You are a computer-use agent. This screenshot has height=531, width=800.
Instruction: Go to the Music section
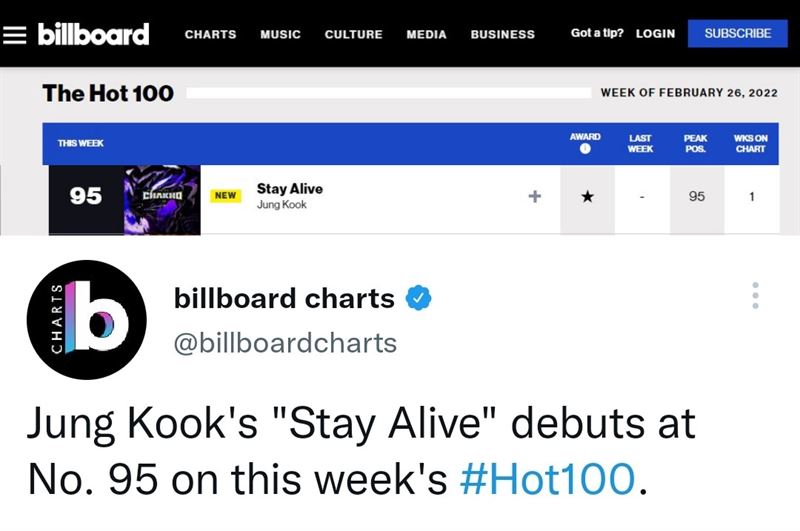click(280, 34)
